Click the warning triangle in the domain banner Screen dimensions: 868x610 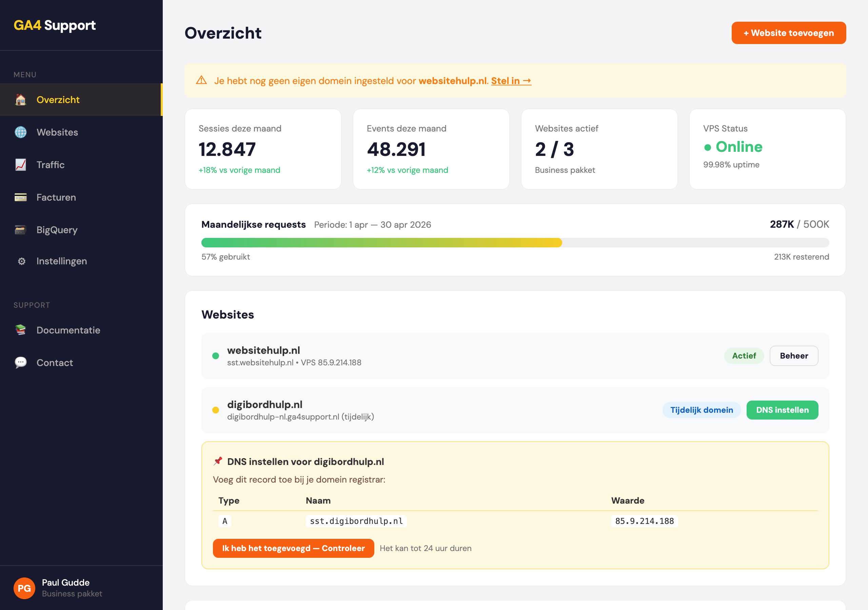(x=201, y=80)
